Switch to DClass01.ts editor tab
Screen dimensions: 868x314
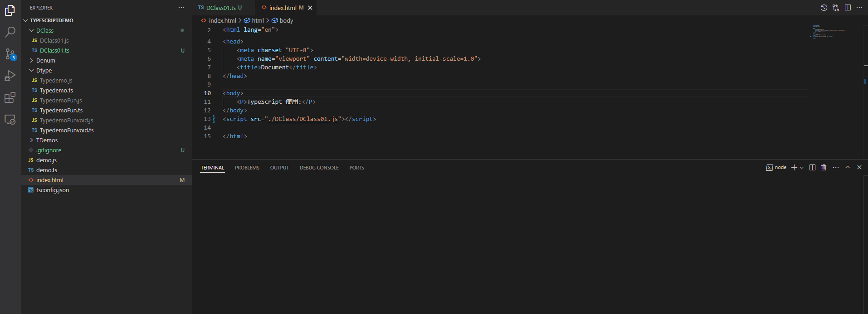click(x=221, y=8)
